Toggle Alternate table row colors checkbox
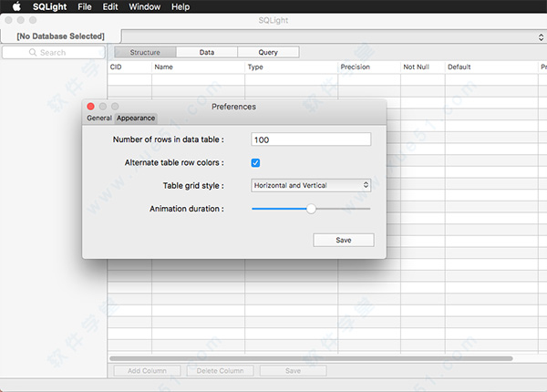This screenshot has height=392, width=547. [x=255, y=162]
